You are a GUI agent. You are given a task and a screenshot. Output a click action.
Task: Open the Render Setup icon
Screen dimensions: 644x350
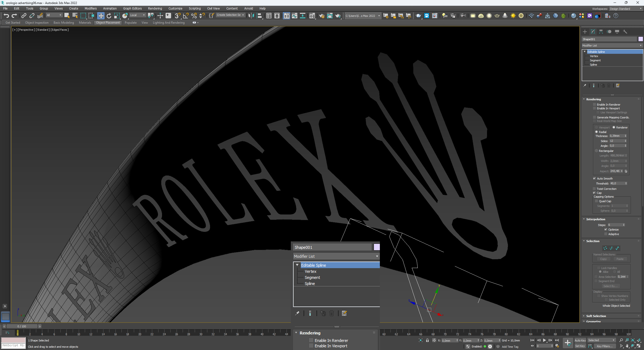[x=322, y=16]
